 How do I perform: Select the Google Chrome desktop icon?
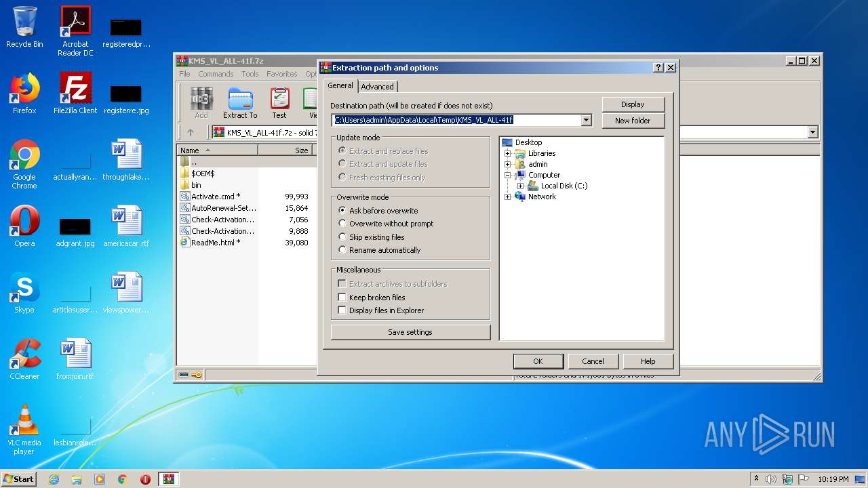pyautogui.click(x=24, y=164)
